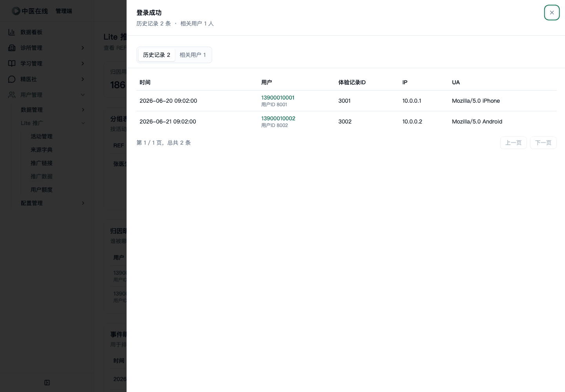Click the 下一页 pagination button
The height and width of the screenshot is (392, 565).
(x=543, y=143)
